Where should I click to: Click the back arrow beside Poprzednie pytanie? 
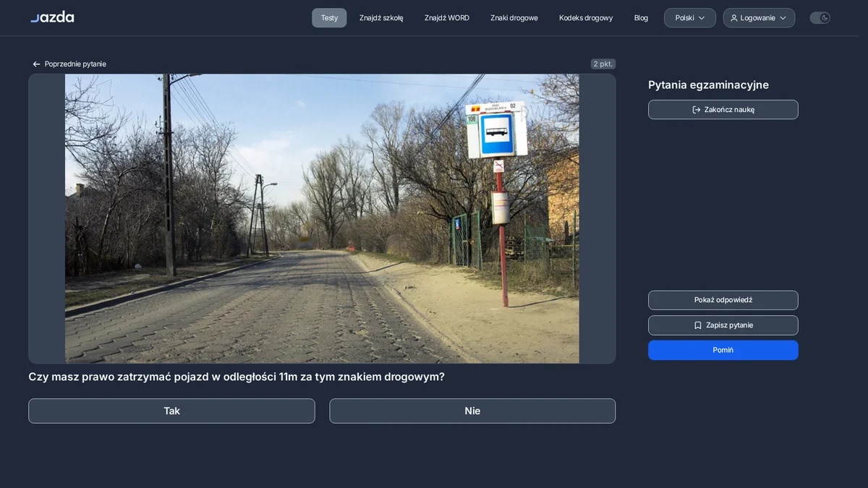[36, 64]
